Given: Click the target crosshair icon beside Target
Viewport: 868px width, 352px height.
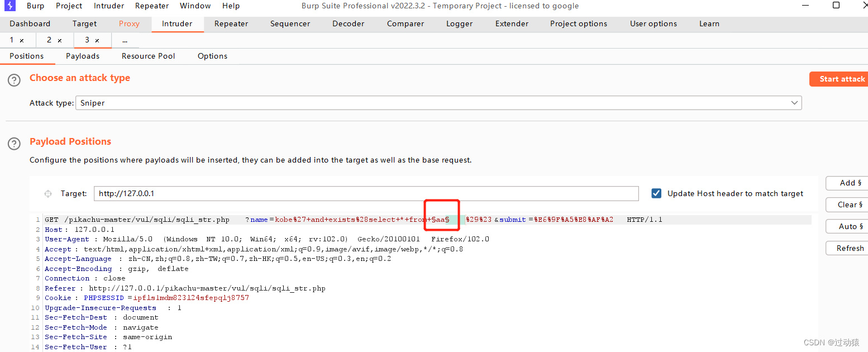Looking at the screenshot, I should pyautogui.click(x=48, y=194).
